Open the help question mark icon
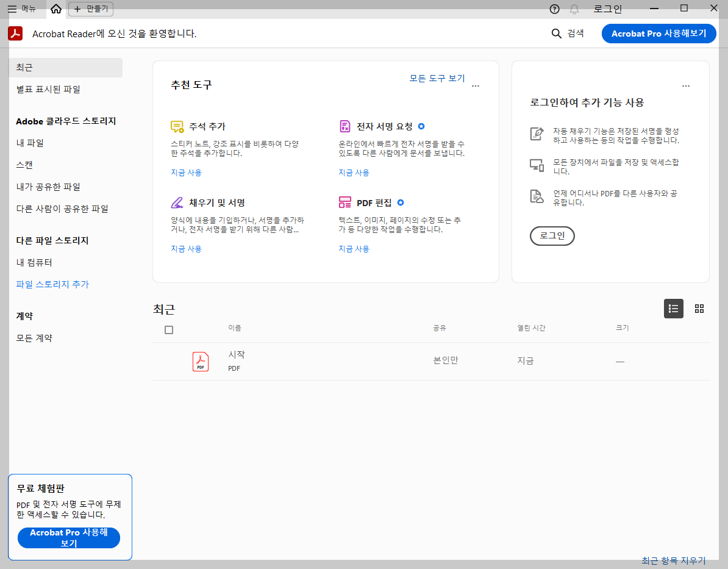This screenshot has height=569, width=728. (554, 9)
